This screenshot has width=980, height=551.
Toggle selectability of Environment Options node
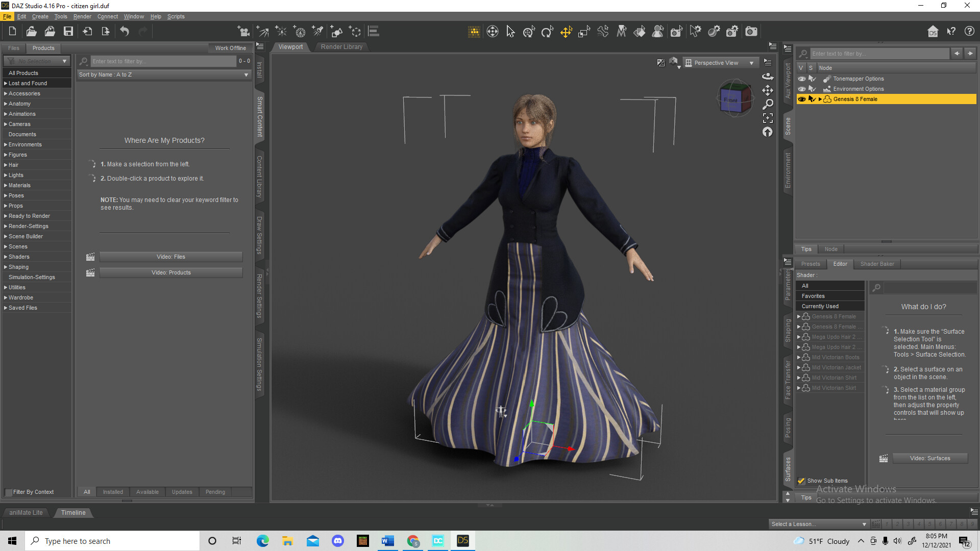[812, 89]
